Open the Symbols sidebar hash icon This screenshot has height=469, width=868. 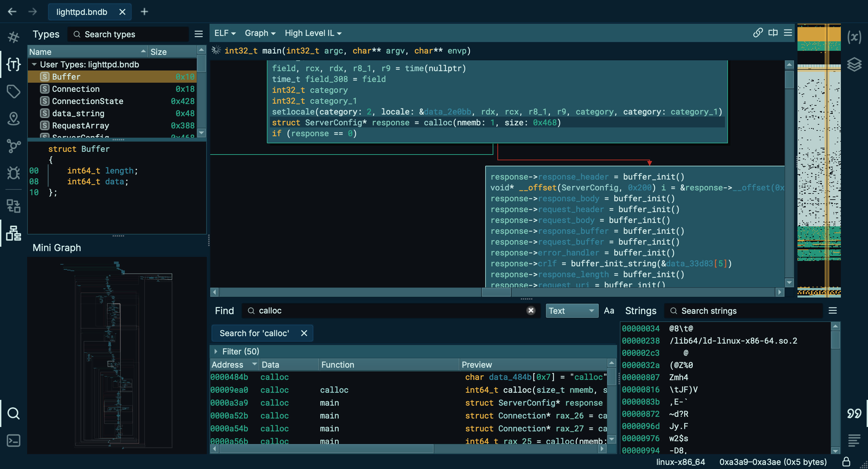[14, 37]
